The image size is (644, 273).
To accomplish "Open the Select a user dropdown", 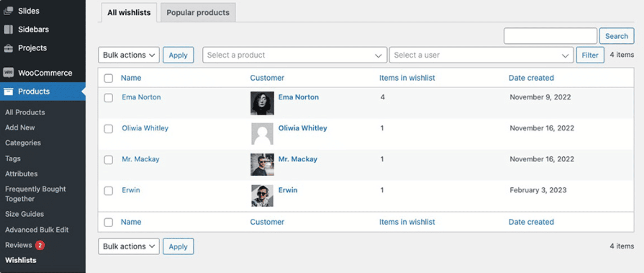I will pyautogui.click(x=481, y=55).
